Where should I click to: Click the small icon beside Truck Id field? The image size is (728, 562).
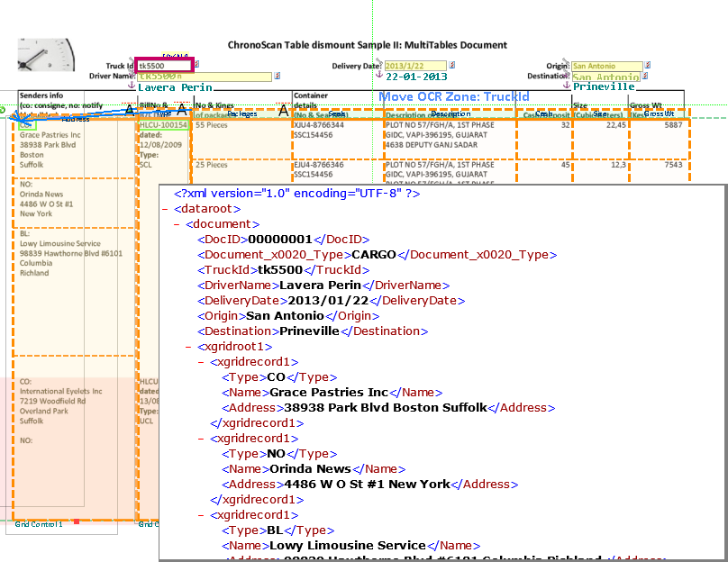(196, 64)
